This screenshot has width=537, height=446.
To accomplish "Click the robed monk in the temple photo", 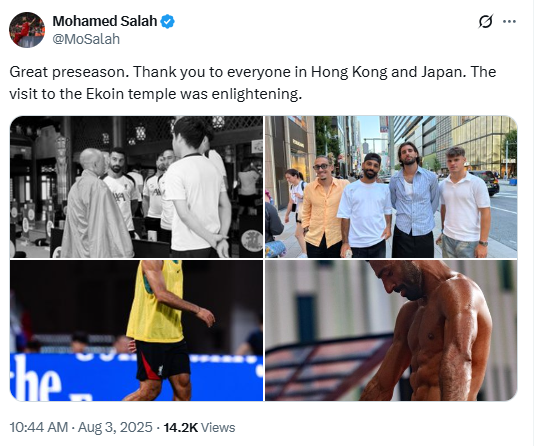I will (96, 204).
